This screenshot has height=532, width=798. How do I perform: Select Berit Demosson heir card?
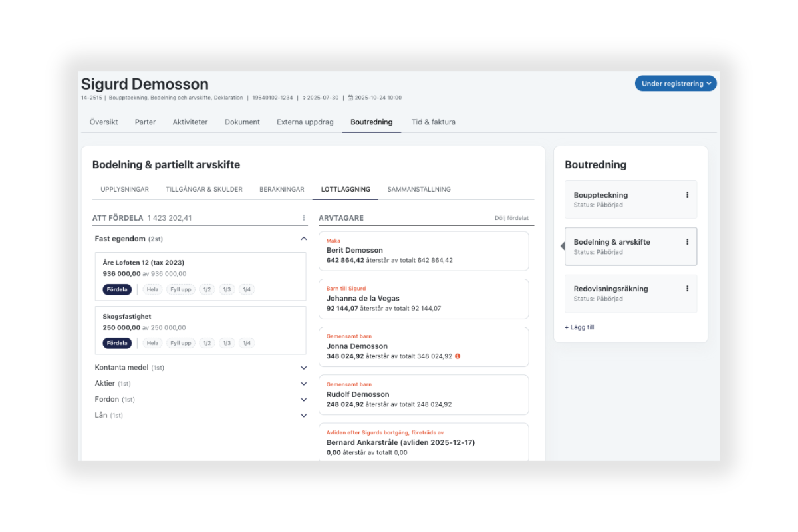pos(423,251)
